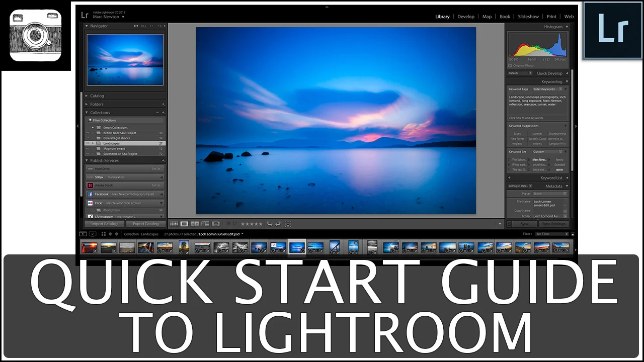
Task: Open Compare view from the toolbar
Action: coord(195,224)
